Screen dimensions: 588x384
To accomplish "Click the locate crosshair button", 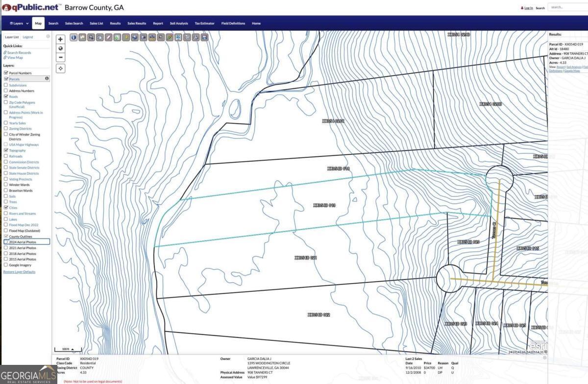I will pyautogui.click(x=61, y=68).
